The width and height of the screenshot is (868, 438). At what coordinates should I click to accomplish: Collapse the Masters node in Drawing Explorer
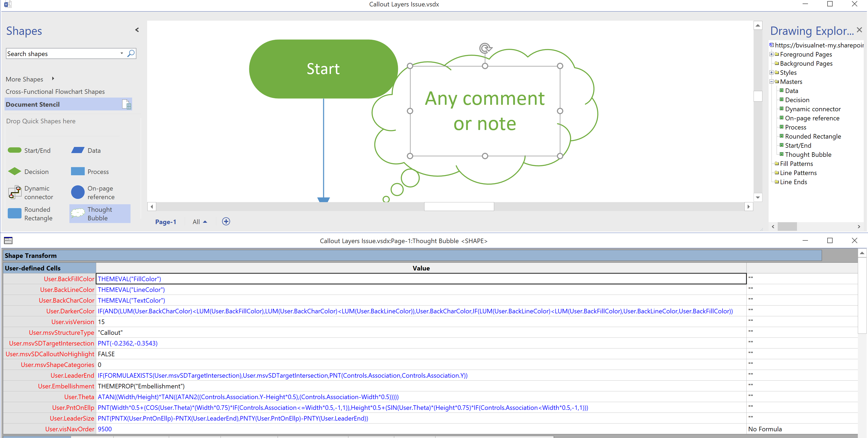[772, 81]
